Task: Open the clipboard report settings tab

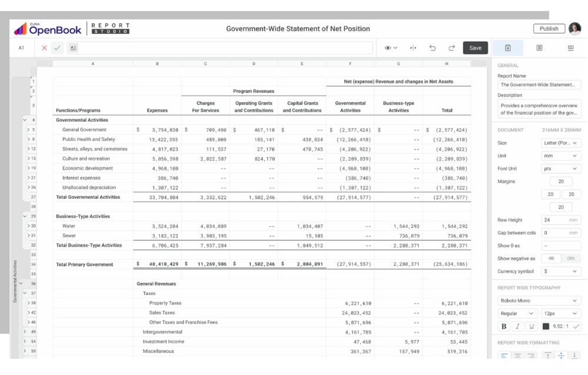Action: click(x=508, y=48)
